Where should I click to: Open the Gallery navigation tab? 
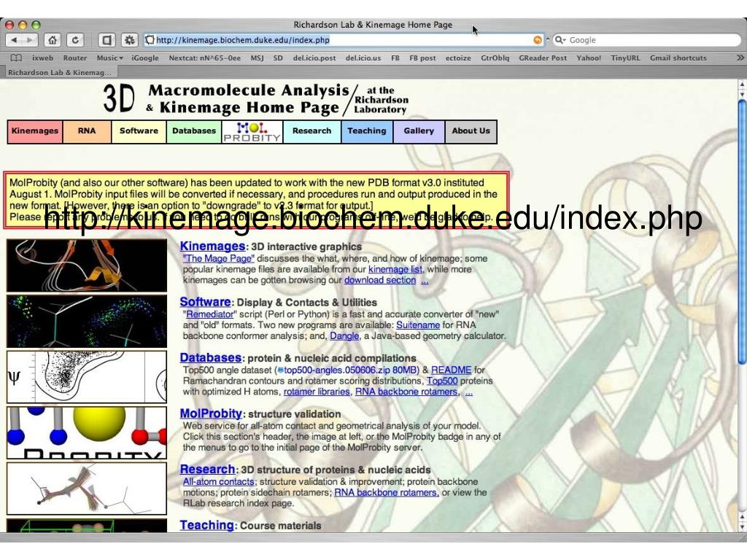coord(419,131)
